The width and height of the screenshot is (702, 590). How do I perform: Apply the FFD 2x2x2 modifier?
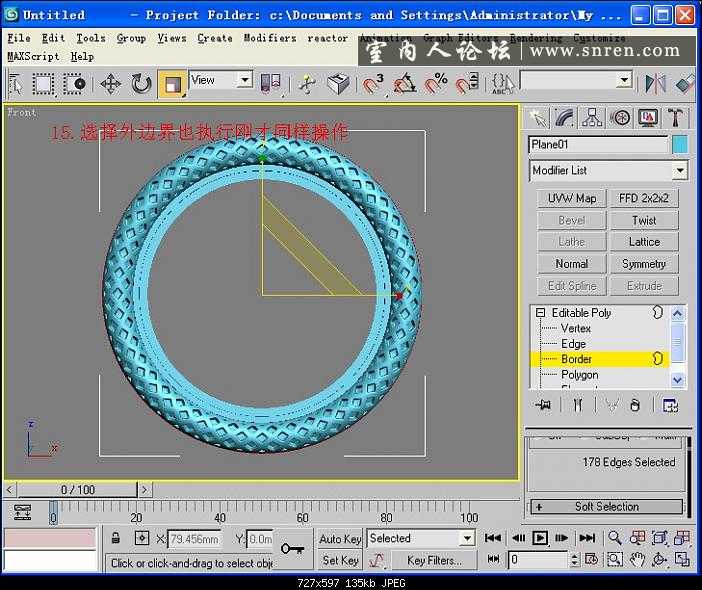[x=644, y=198]
